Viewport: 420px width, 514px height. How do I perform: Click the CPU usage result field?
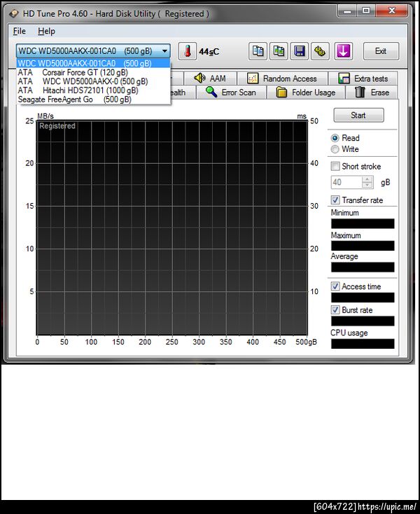coord(363,344)
